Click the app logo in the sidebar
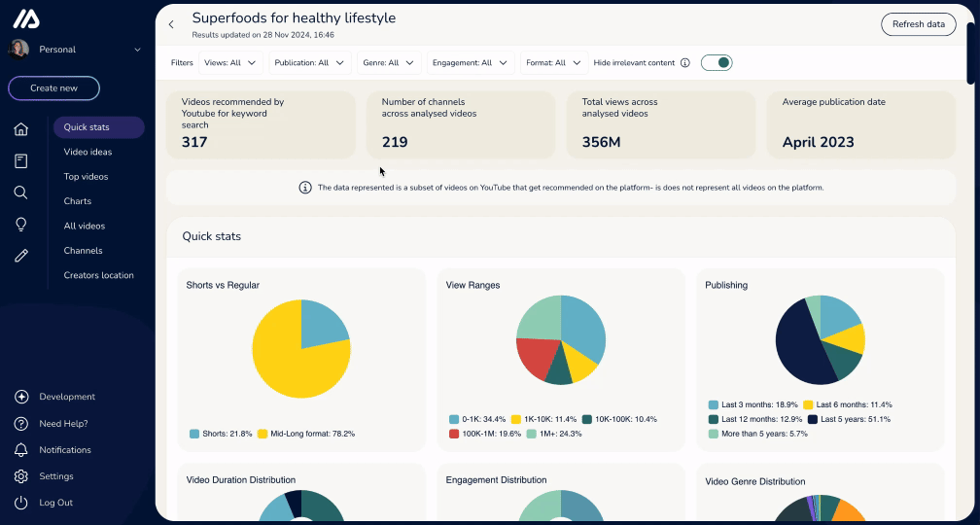Image resolution: width=980 pixels, height=525 pixels. pos(26,18)
